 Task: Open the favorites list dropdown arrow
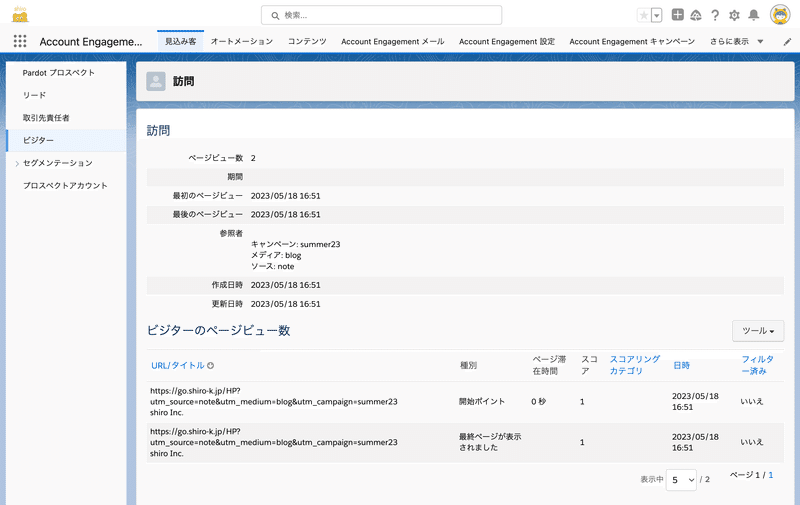[657, 15]
